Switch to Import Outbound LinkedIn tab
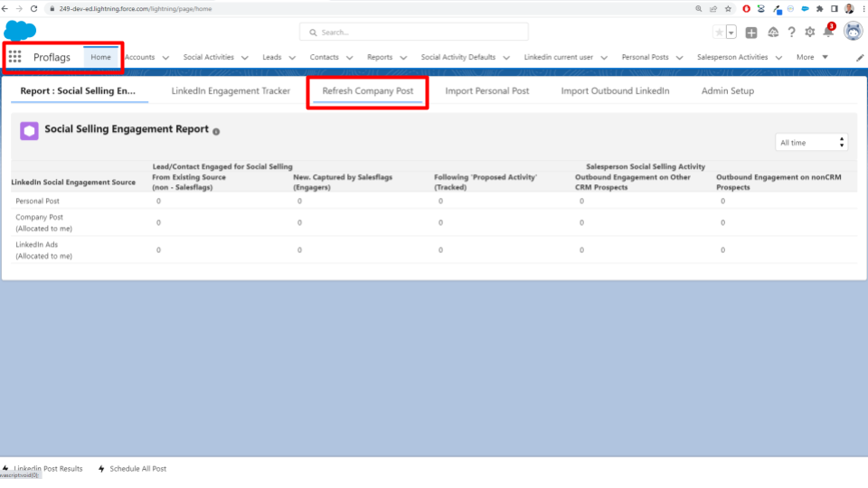The height and width of the screenshot is (488, 868). (615, 90)
